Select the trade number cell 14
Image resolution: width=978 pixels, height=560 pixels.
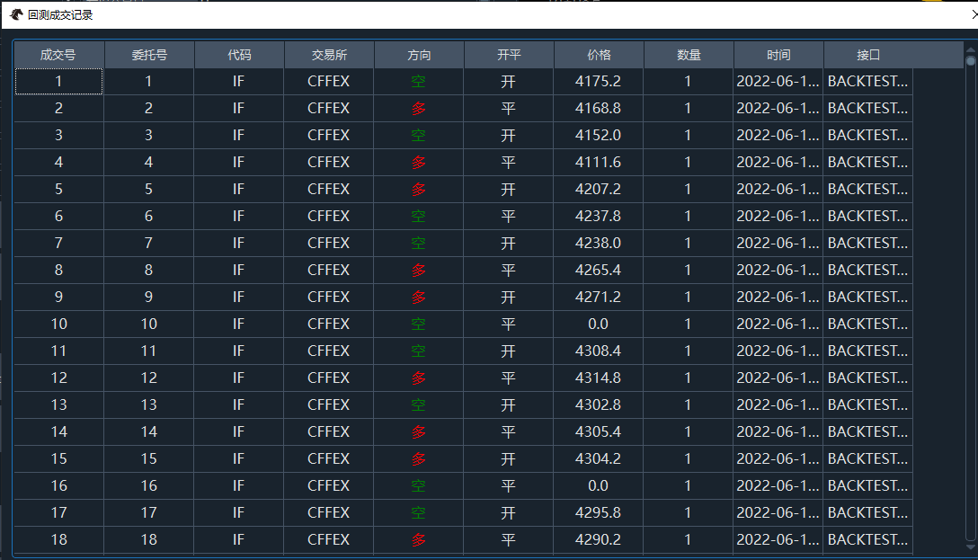58,431
